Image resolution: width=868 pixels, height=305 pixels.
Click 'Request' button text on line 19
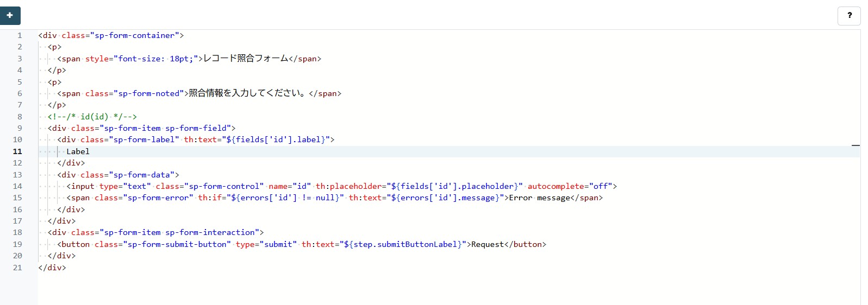point(488,244)
